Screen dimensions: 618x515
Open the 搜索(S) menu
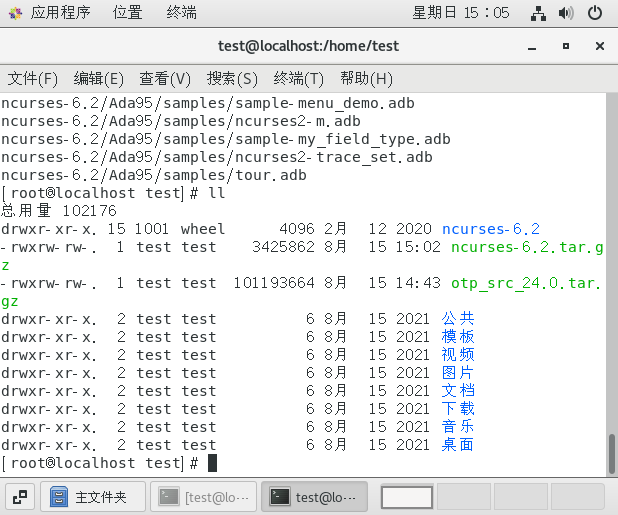tap(232, 78)
